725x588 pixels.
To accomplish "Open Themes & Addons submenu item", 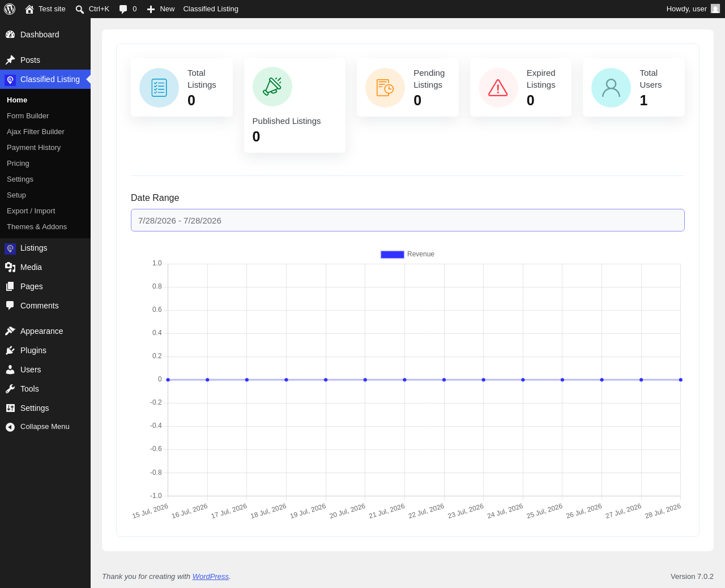I will pyautogui.click(x=37, y=226).
